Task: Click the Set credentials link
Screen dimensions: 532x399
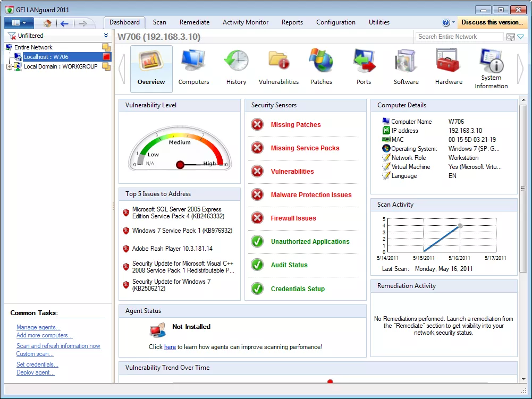Action: 37,364
